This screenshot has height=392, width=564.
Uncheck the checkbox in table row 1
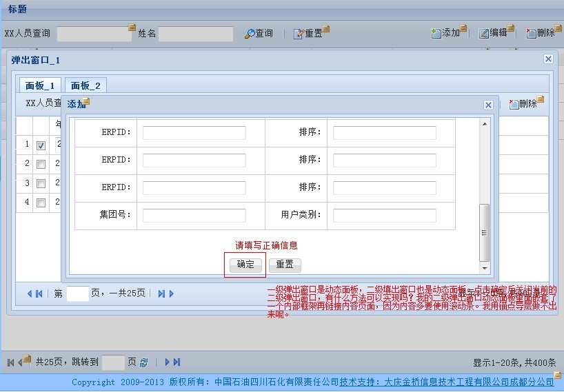[x=41, y=145]
